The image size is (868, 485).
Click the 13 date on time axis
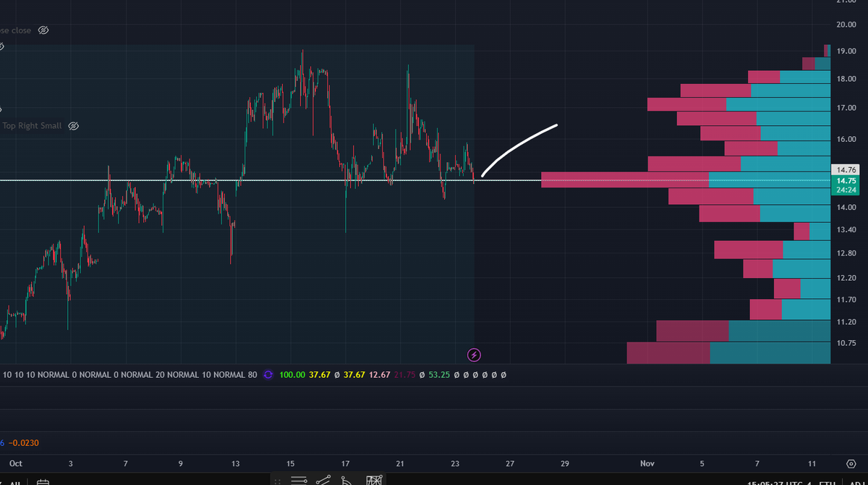click(x=235, y=463)
